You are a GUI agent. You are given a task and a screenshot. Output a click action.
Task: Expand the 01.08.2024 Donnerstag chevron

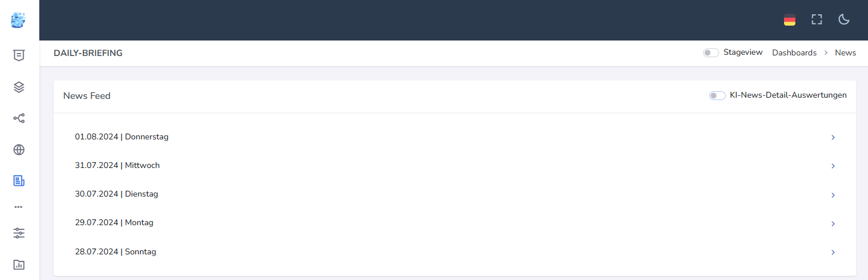coord(833,138)
